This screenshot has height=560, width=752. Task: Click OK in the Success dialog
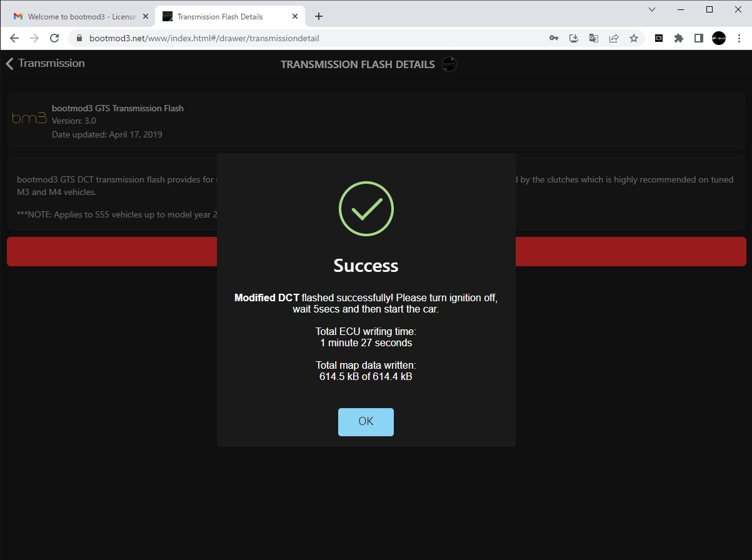(x=366, y=422)
